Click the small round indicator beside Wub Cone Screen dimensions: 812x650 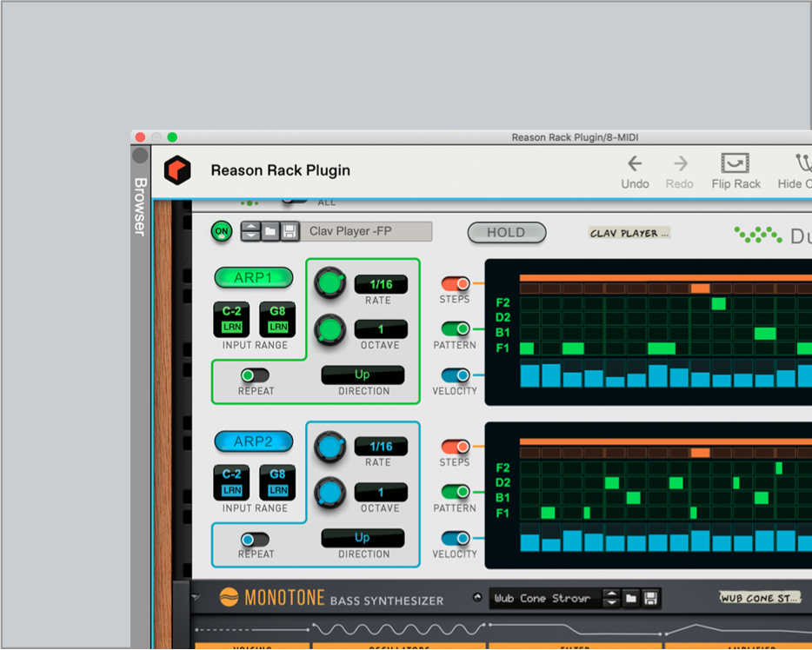pos(477,597)
